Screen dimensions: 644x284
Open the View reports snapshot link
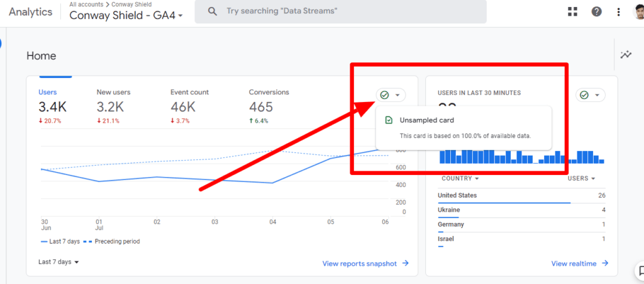coord(365,264)
